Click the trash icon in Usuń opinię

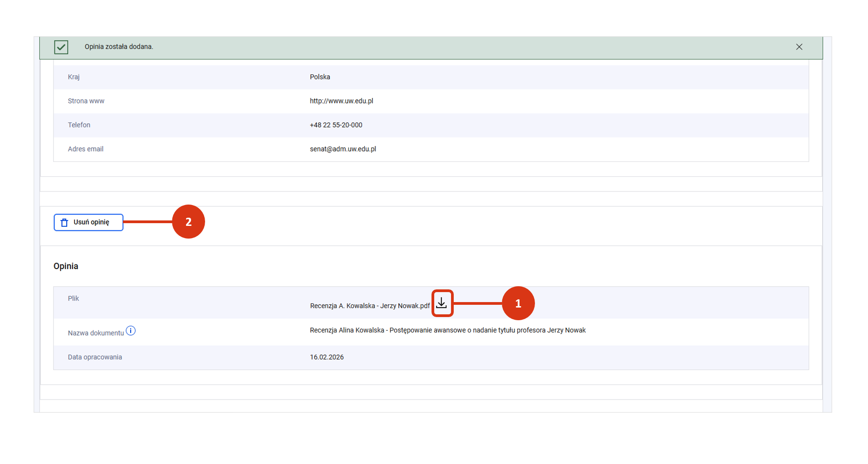pos(64,222)
